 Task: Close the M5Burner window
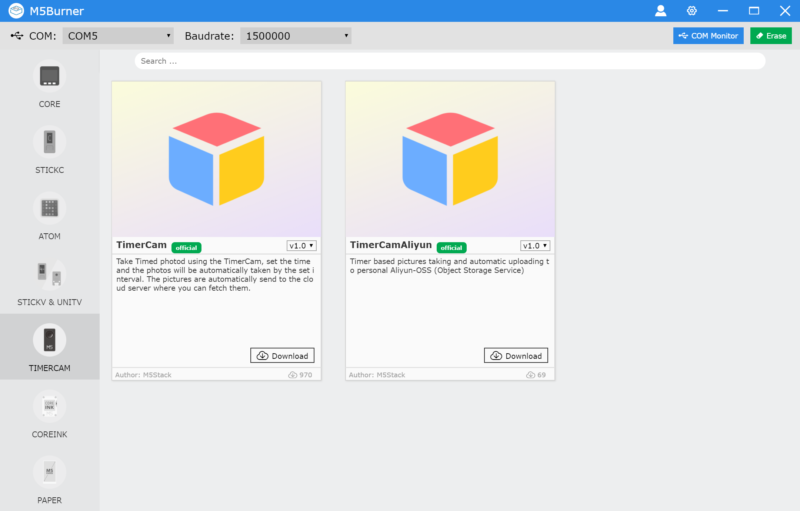pyautogui.click(x=785, y=11)
